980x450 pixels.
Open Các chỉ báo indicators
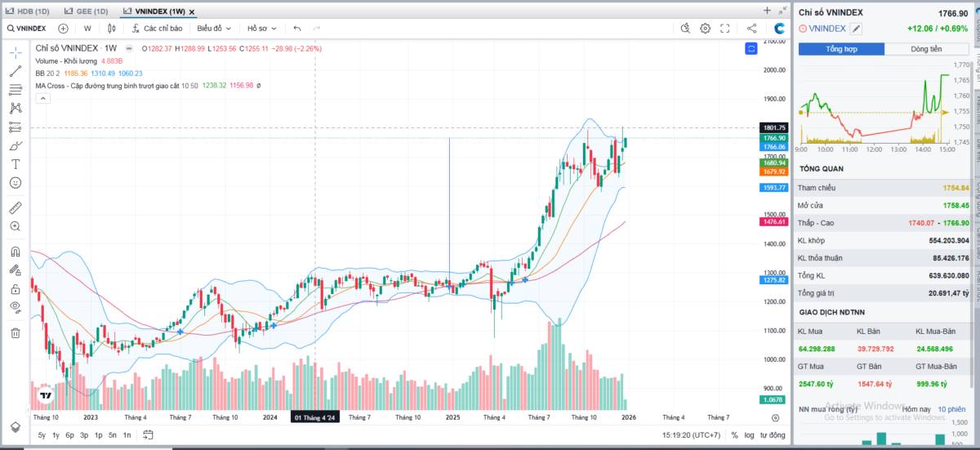click(x=157, y=29)
